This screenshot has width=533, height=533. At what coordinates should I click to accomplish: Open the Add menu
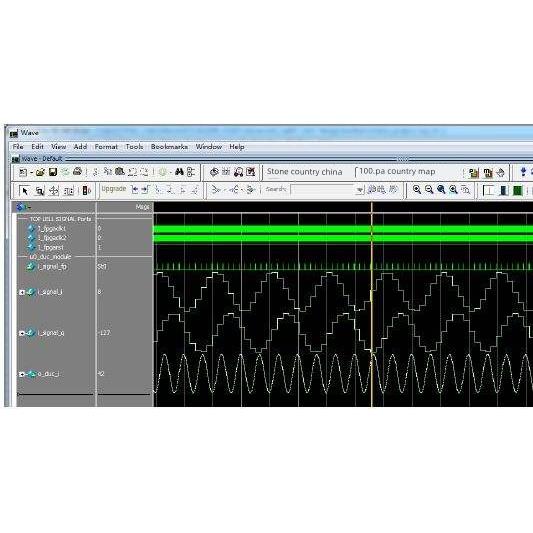(80, 147)
